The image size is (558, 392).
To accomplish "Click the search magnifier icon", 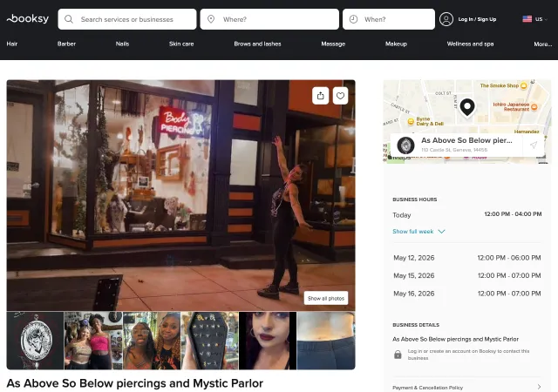I will [x=69, y=19].
